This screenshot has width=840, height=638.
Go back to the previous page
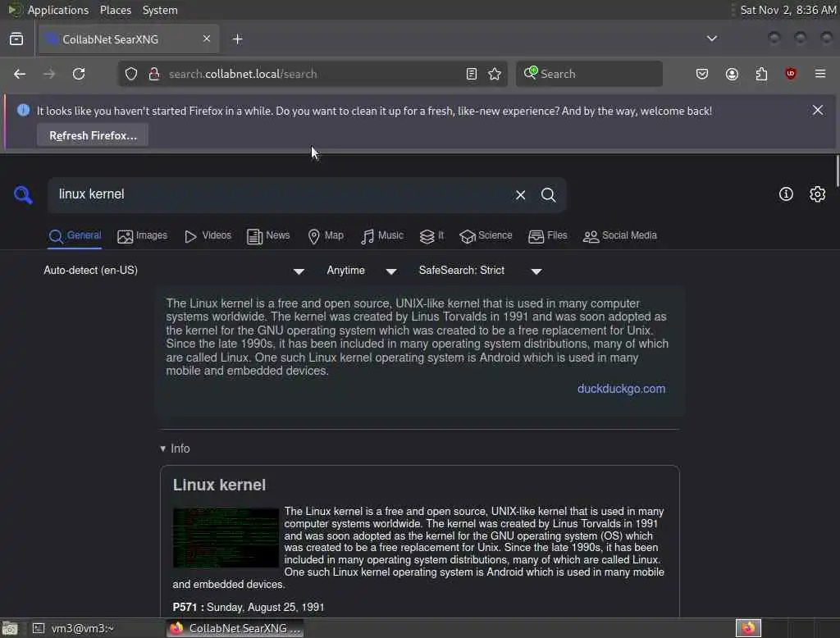pos(20,74)
